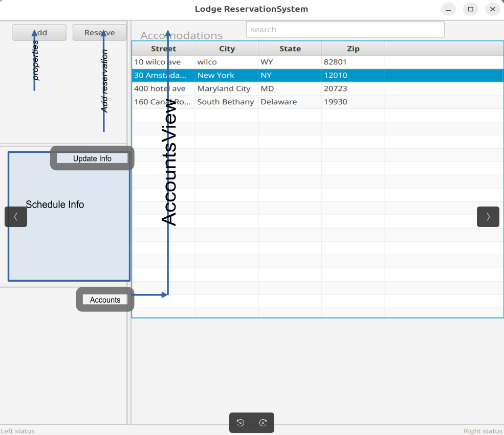Click the rotate counterclockwise icon

click(x=240, y=423)
